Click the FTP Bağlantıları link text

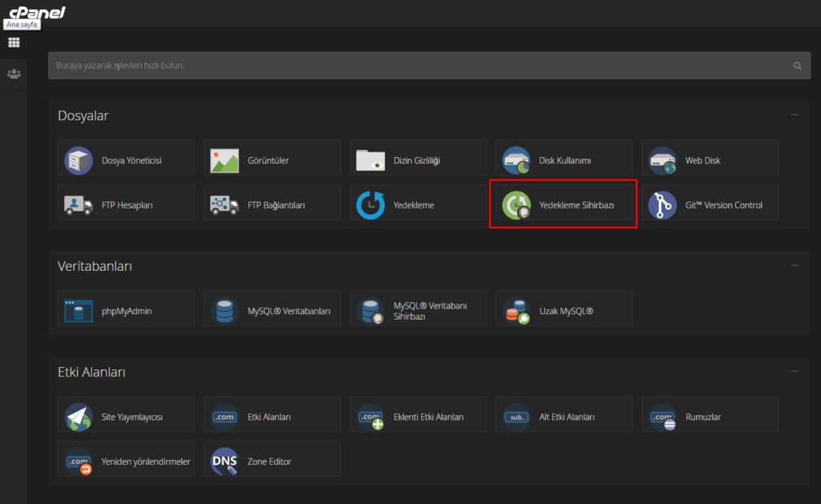click(x=277, y=205)
